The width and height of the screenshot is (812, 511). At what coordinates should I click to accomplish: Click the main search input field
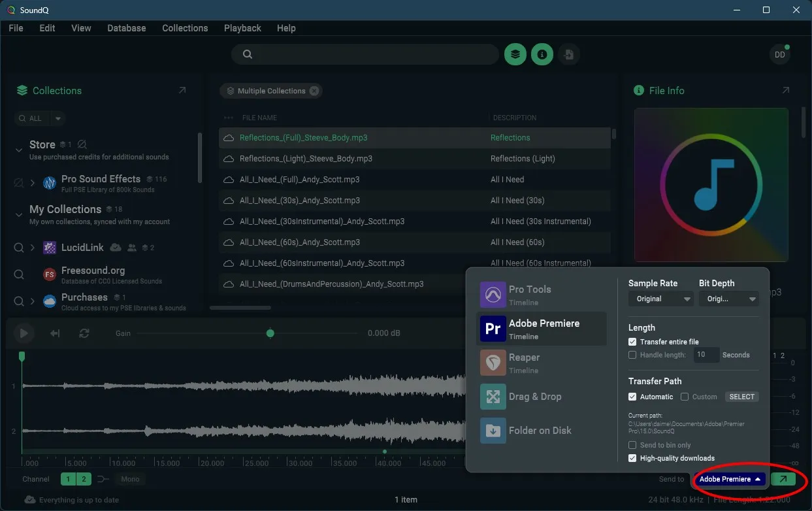[365, 54]
